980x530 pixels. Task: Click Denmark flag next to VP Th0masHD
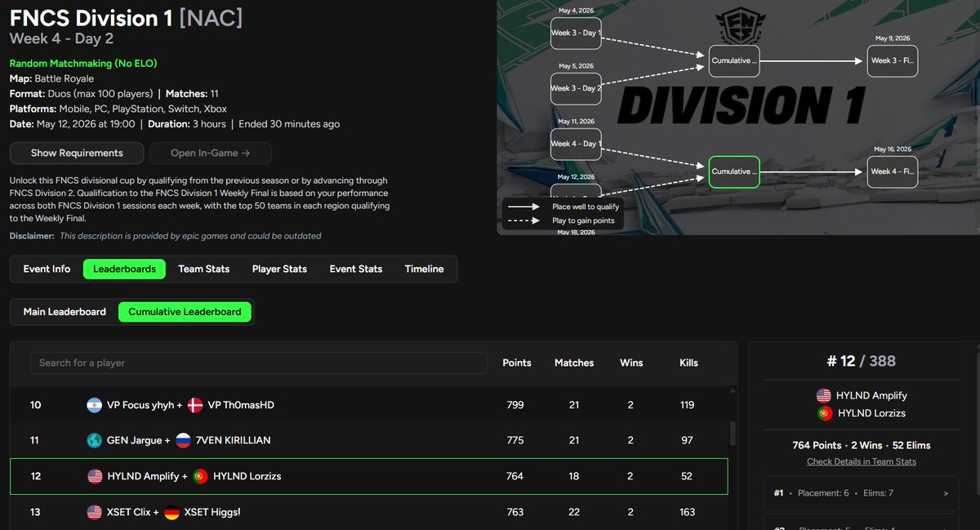(195, 405)
